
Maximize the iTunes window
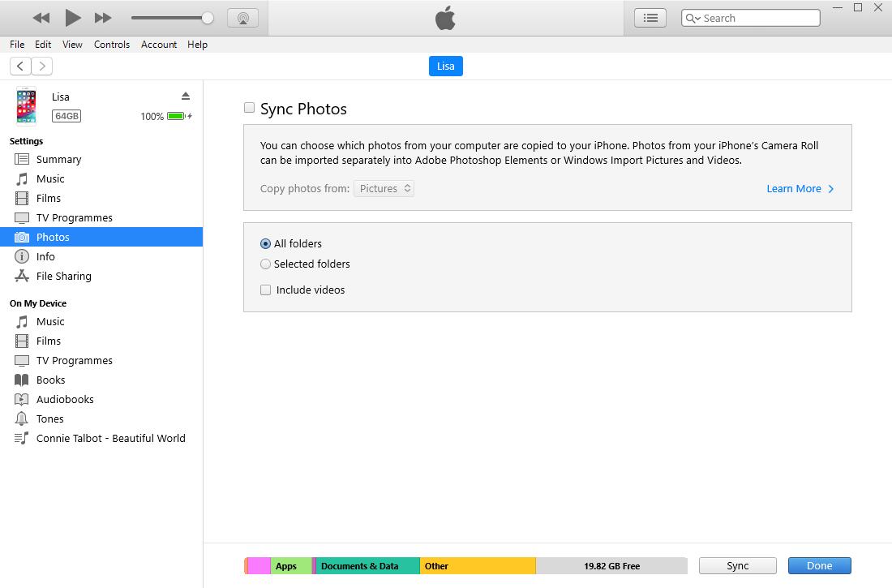click(x=858, y=7)
